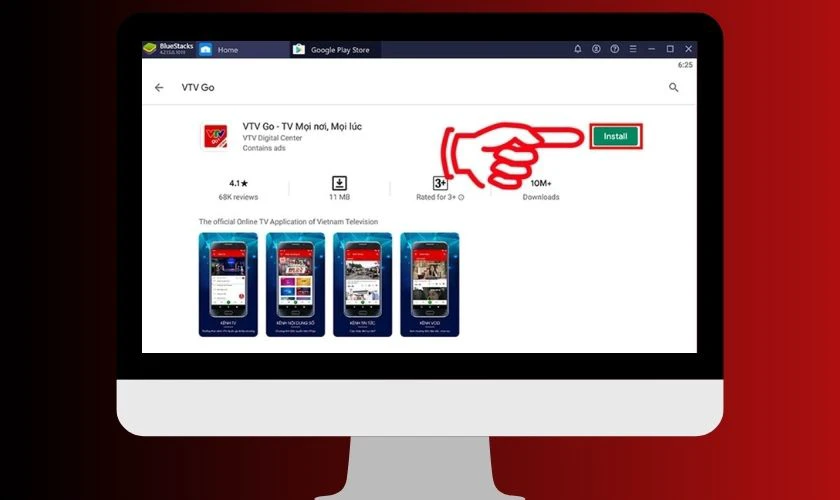
Task: Open the 4.1 star rating
Action: [238, 183]
